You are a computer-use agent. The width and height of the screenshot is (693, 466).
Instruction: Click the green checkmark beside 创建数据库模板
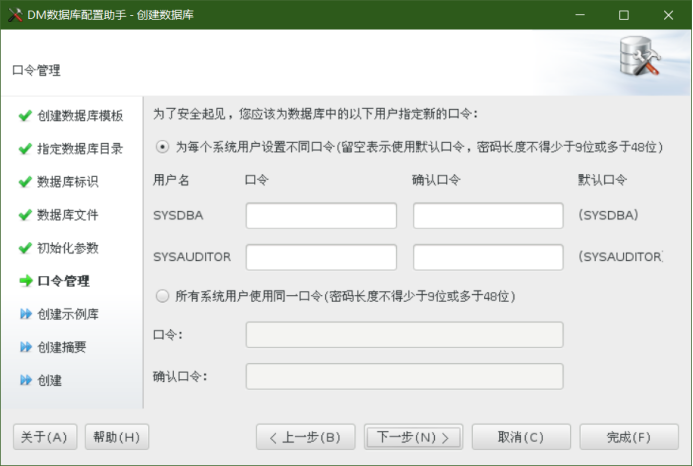click(x=25, y=116)
